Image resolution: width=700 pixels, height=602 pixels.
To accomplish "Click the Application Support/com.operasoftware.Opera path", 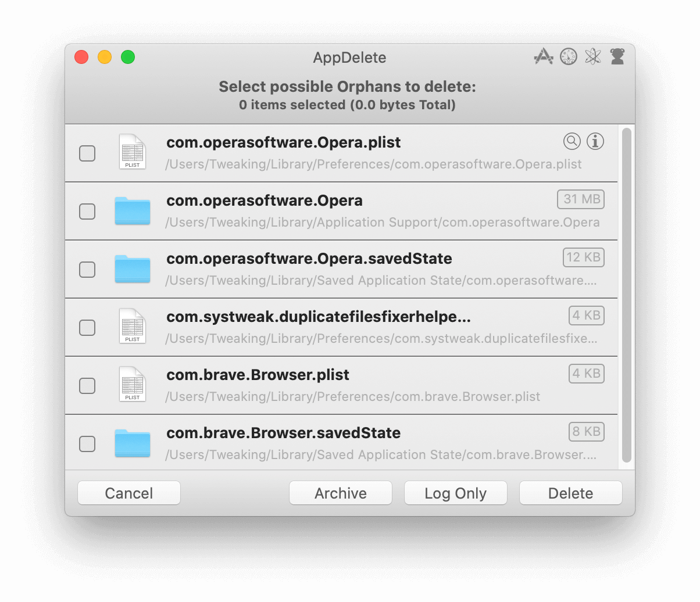I will 383,223.
